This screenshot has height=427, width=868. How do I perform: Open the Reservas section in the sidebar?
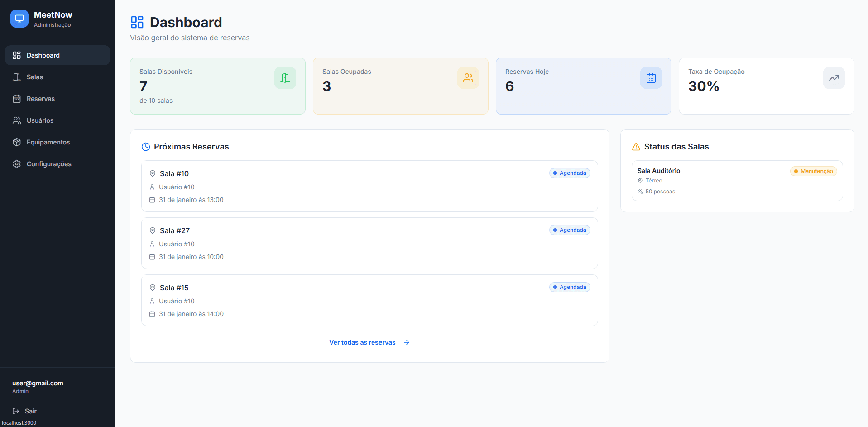[41, 99]
